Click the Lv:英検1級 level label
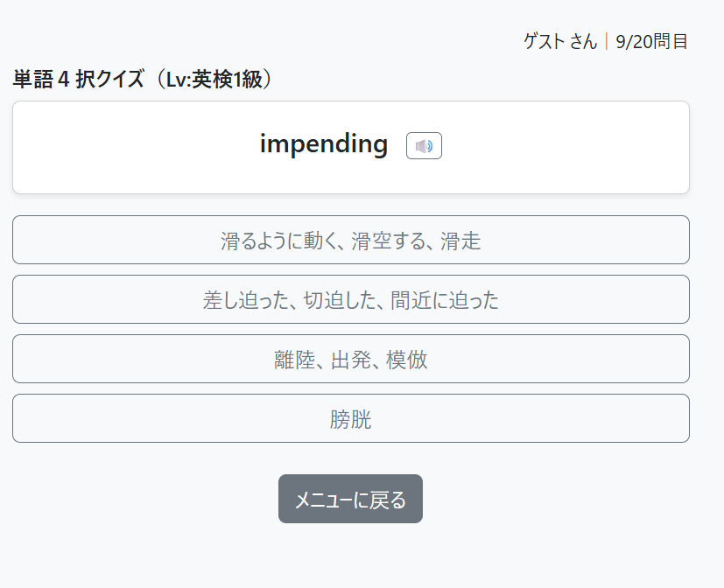This screenshot has width=724, height=588. point(214,79)
